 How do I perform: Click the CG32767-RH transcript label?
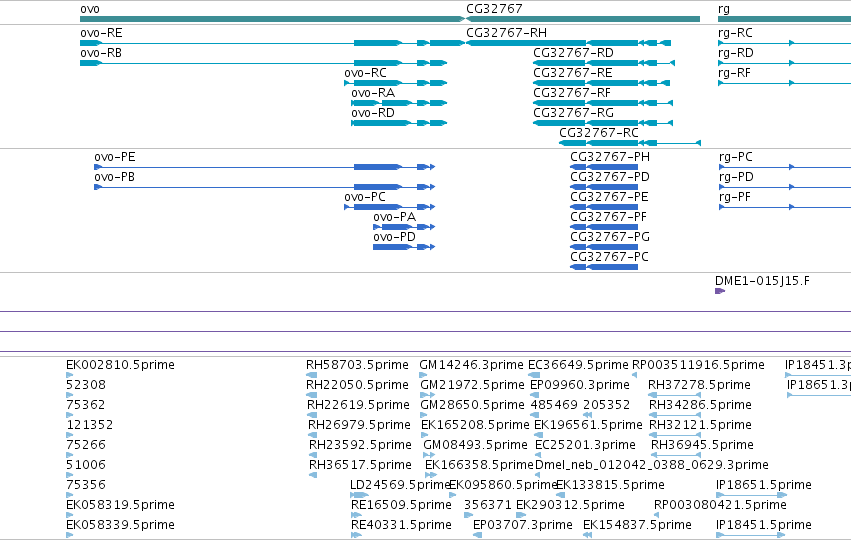[x=506, y=33]
